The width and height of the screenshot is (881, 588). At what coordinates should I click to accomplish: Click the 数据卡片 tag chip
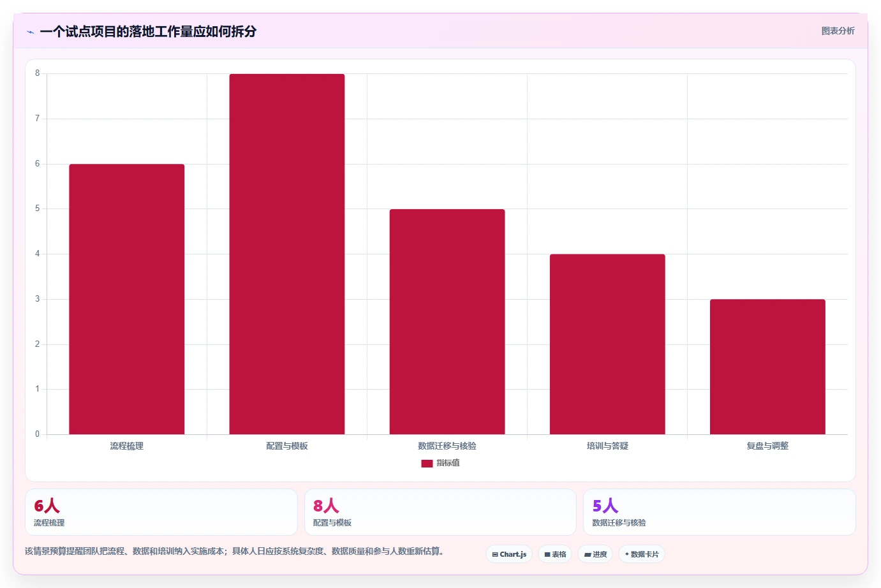(x=642, y=554)
